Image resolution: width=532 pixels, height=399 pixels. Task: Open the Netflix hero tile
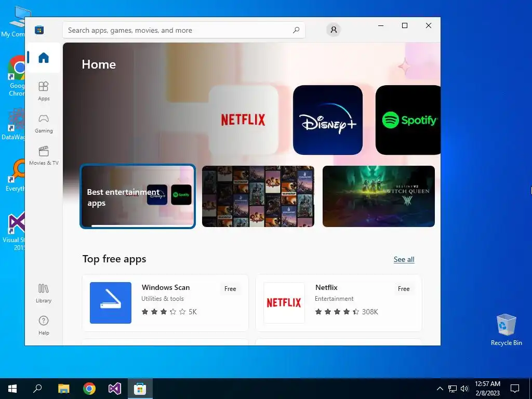click(243, 120)
